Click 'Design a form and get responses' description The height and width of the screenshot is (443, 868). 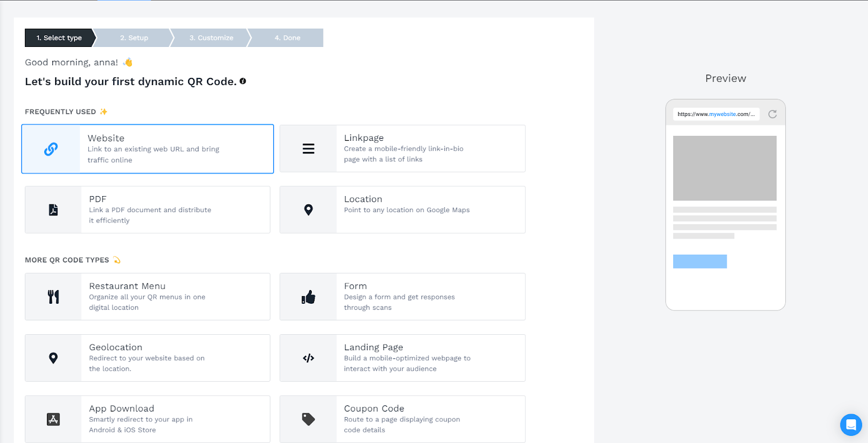(400, 302)
